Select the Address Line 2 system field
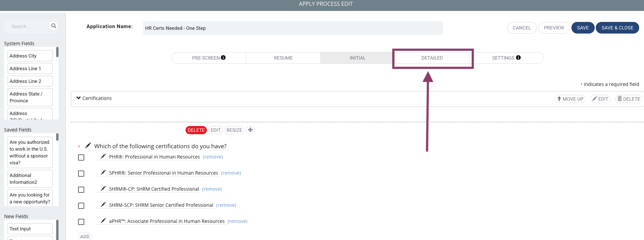 click(x=30, y=81)
